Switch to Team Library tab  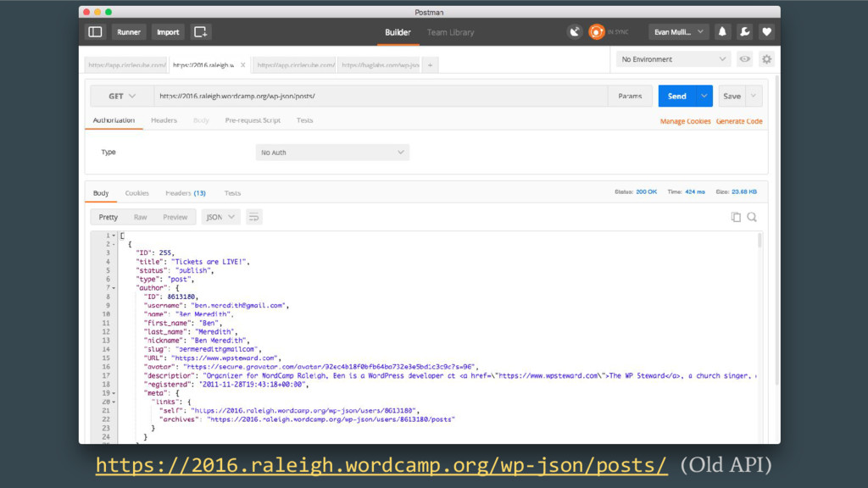click(451, 32)
